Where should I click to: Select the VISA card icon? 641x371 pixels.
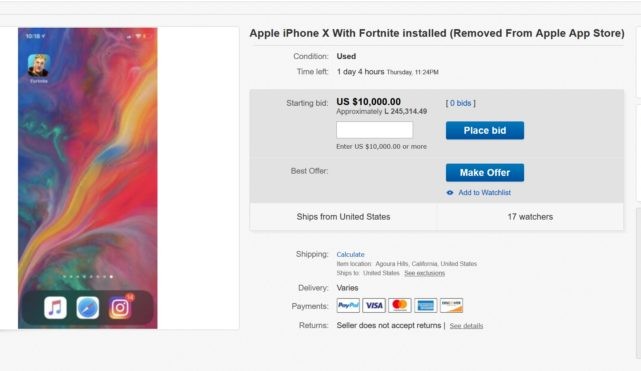[x=374, y=305]
